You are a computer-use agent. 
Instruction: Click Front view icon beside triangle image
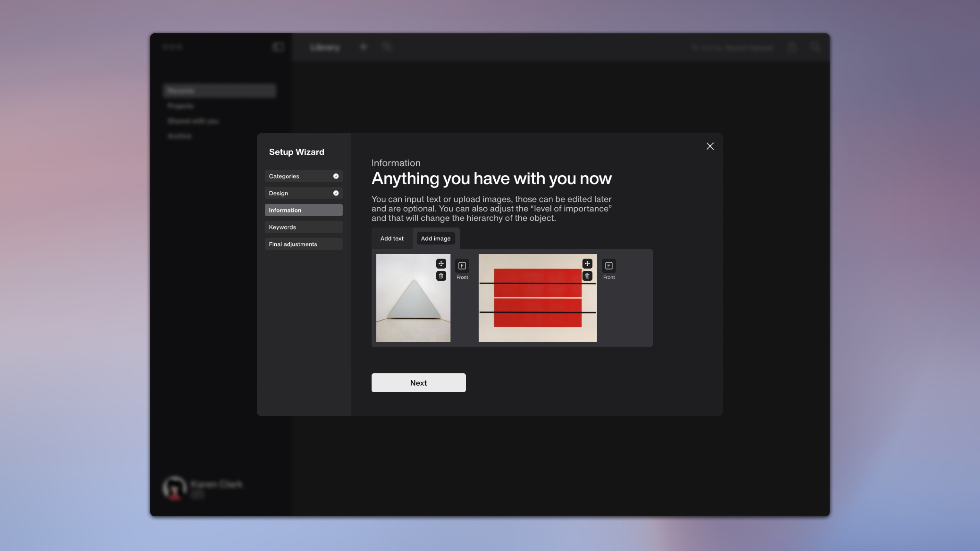pos(462,266)
